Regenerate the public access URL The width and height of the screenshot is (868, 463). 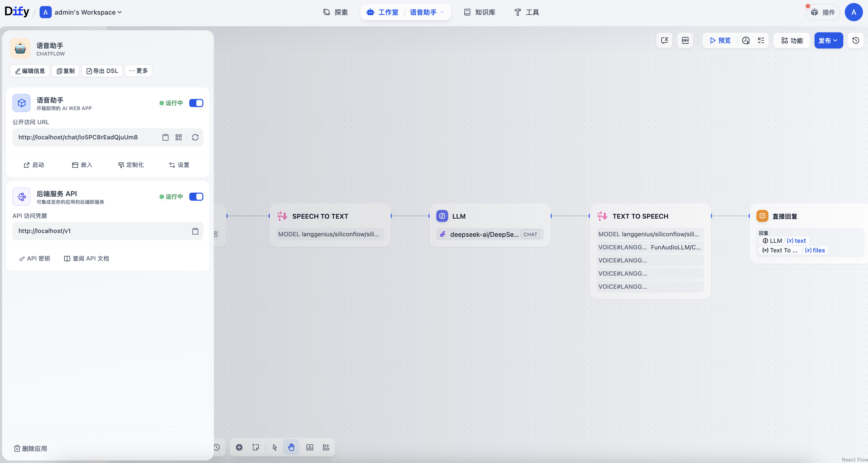(x=195, y=137)
